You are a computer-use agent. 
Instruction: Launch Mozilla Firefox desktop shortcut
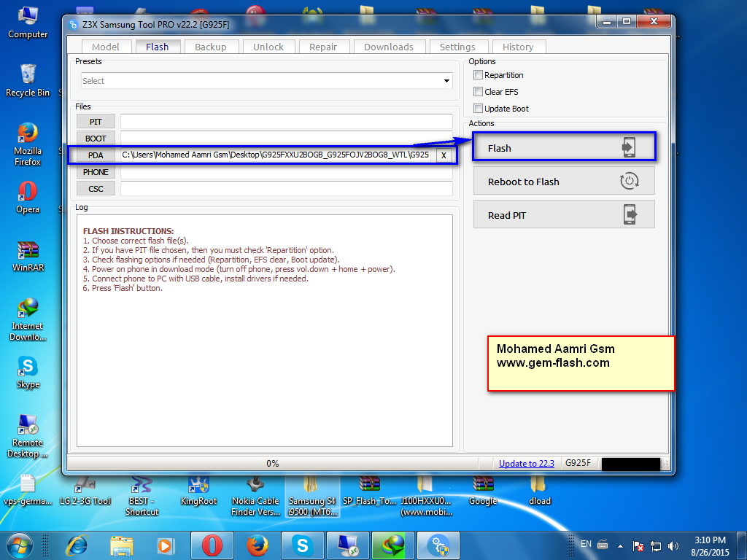(28, 144)
